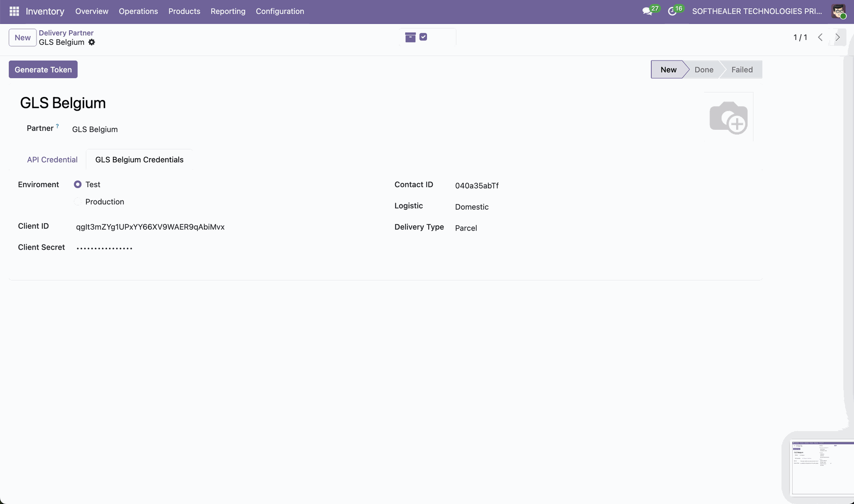Click the archive box icon
Viewport: 854px width, 504px height.
point(410,37)
